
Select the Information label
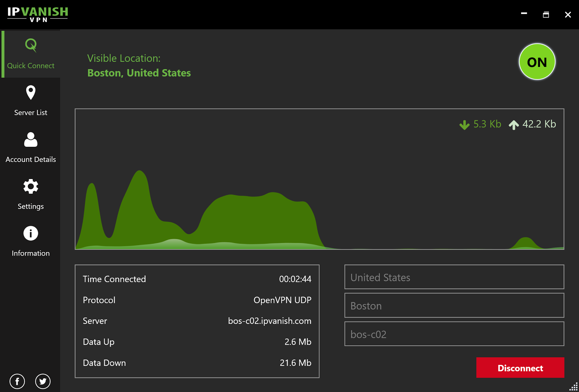(x=31, y=253)
